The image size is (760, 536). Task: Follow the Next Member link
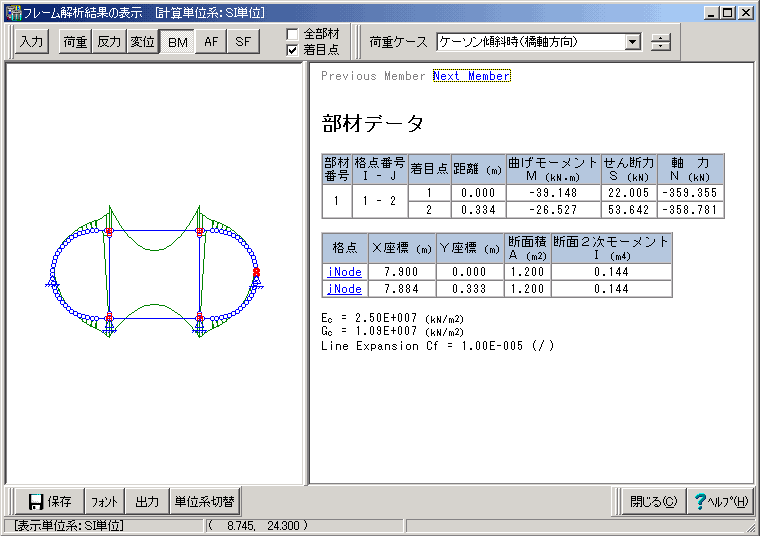click(472, 76)
